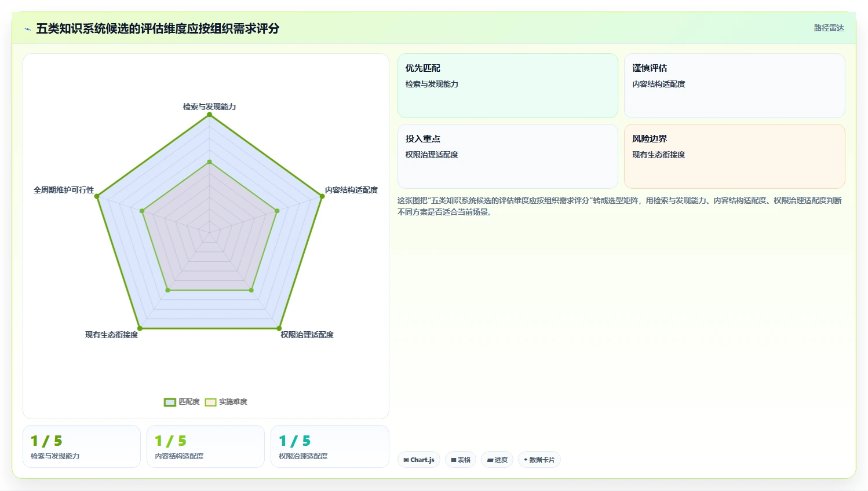
Task: Click the Chart.js tag chip
Action: tap(419, 460)
